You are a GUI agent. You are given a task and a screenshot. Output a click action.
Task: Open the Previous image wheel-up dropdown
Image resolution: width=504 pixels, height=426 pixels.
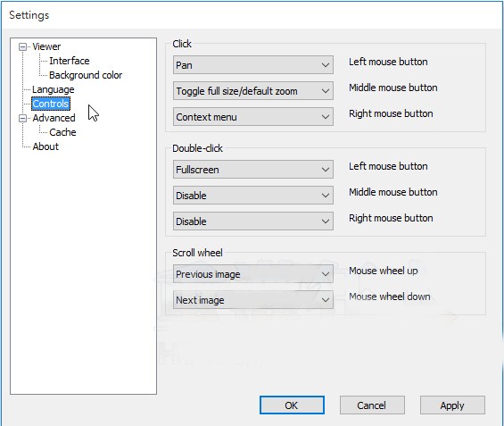253,274
